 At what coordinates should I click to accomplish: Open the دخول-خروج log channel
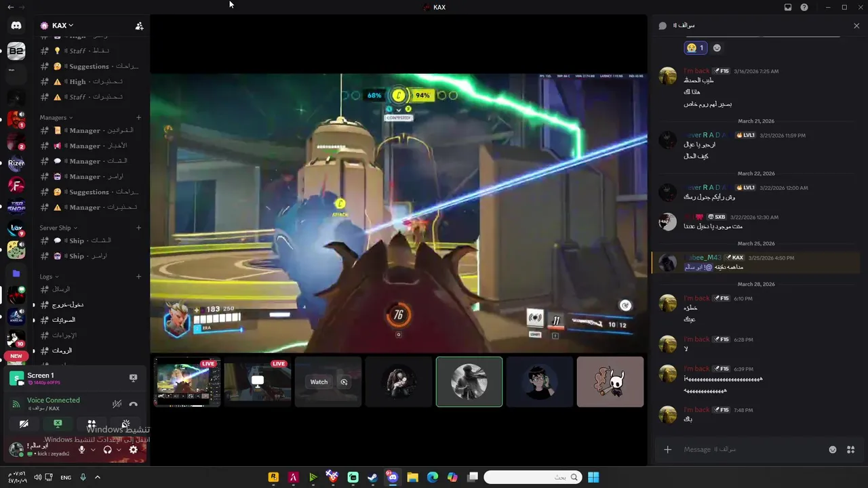90,304
